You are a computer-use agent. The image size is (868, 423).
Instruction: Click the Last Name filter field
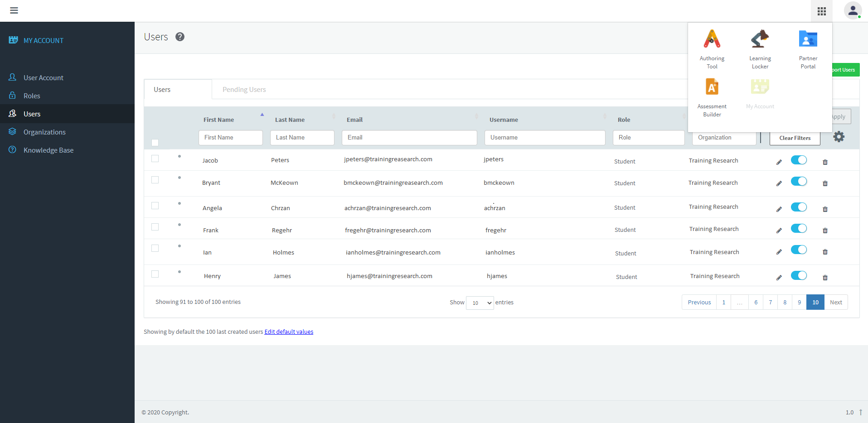click(x=302, y=138)
